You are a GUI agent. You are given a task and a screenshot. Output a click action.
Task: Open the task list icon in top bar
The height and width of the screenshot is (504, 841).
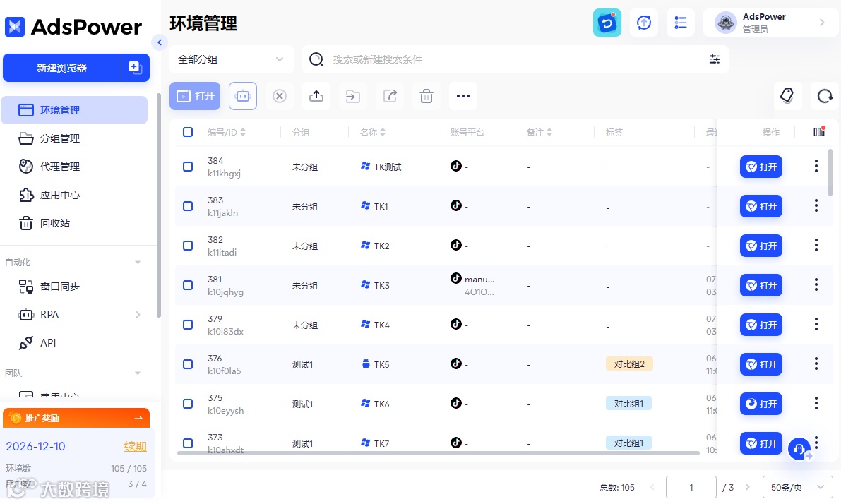(681, 23)
